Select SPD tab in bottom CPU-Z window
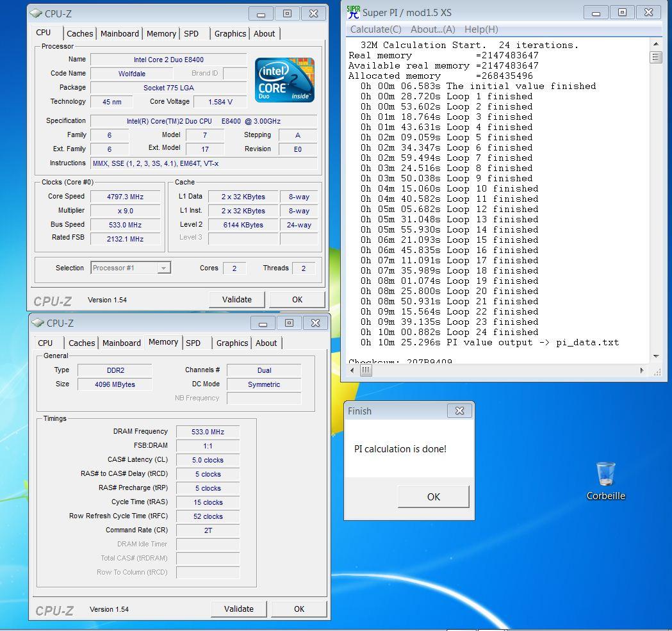Viewport: 672px width, 631px height. point(193,343)
